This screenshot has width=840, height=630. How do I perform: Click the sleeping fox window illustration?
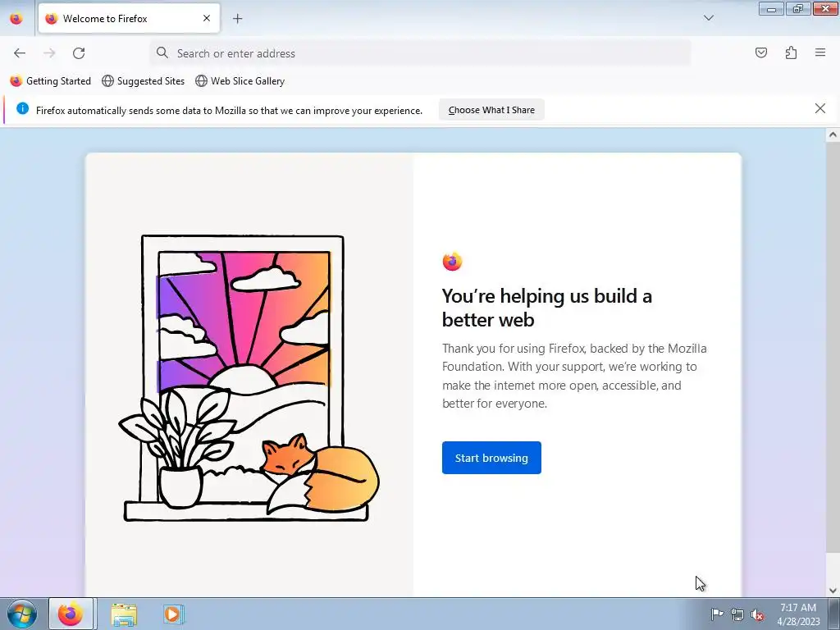[249, 377]
